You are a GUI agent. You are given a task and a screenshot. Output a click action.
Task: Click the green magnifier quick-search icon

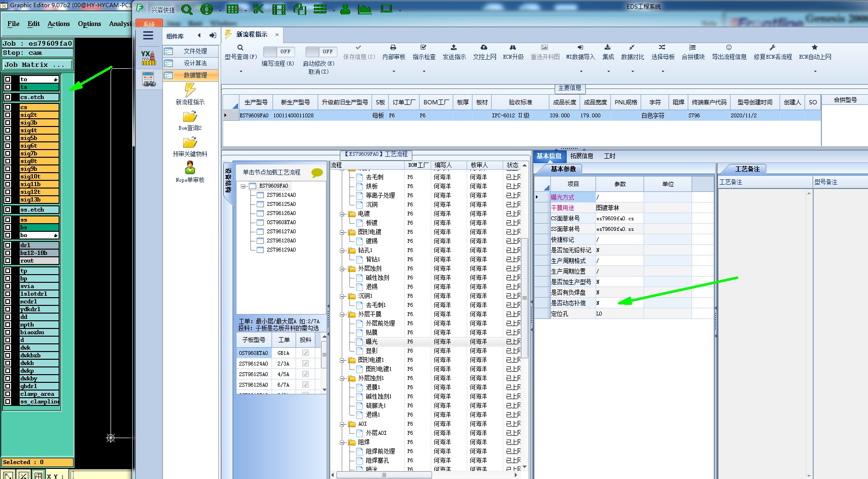pyautogui.click(x=186, y=9)
